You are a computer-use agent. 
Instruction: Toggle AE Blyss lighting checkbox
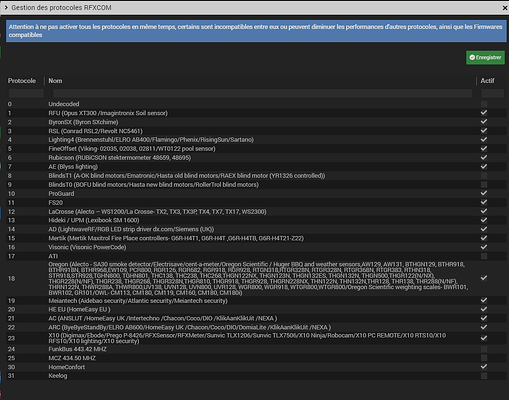[484, 166]
